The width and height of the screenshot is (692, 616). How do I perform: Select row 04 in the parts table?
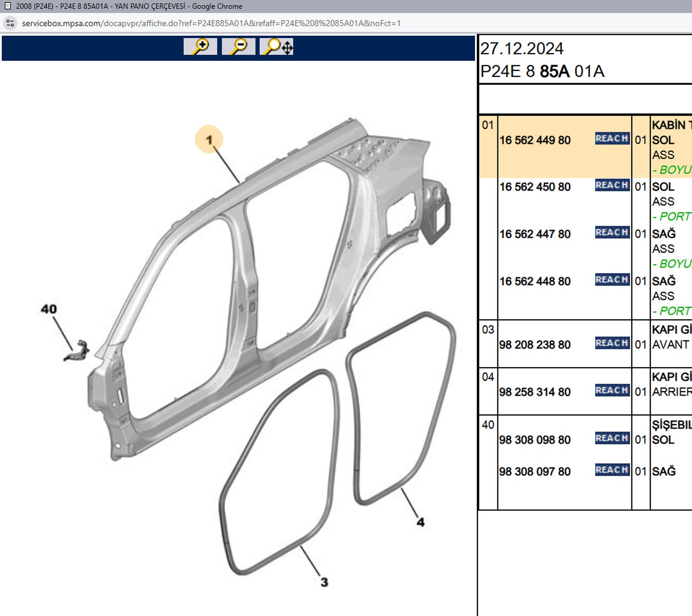488,377
